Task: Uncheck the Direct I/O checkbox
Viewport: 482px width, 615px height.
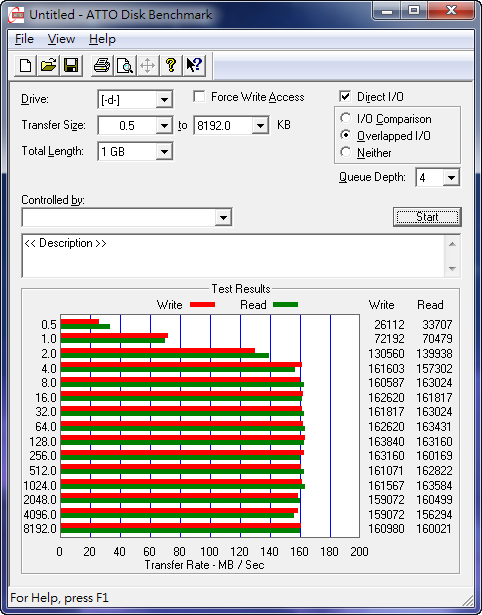Action: pos(345,96)
